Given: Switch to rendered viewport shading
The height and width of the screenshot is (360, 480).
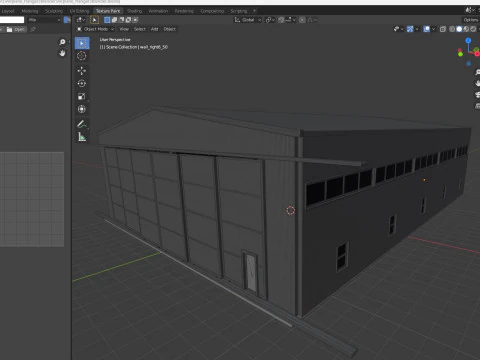Looking at the screenshot, I should pos(473,29).
